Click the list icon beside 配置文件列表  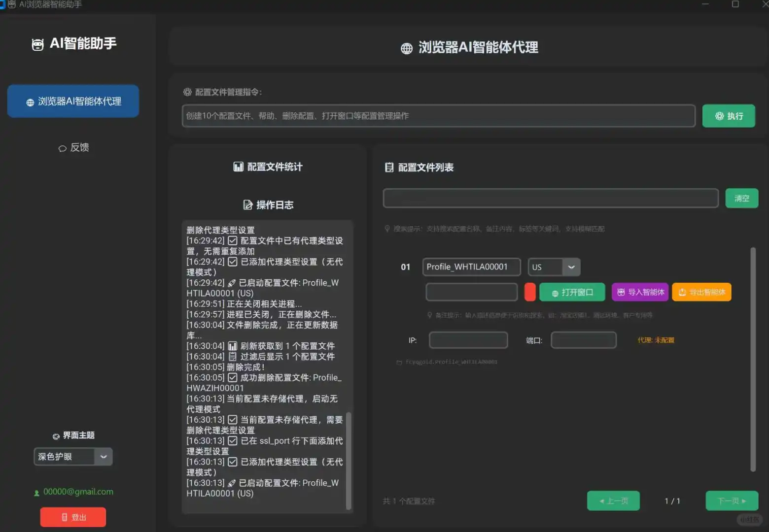[x=389, y=167]
